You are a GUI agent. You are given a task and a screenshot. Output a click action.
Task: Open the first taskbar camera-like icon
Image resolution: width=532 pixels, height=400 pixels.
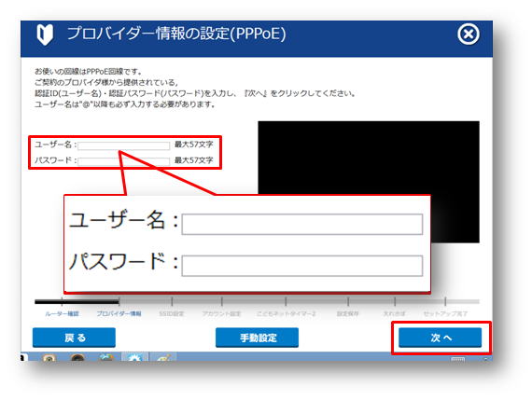tap(49, 357)
